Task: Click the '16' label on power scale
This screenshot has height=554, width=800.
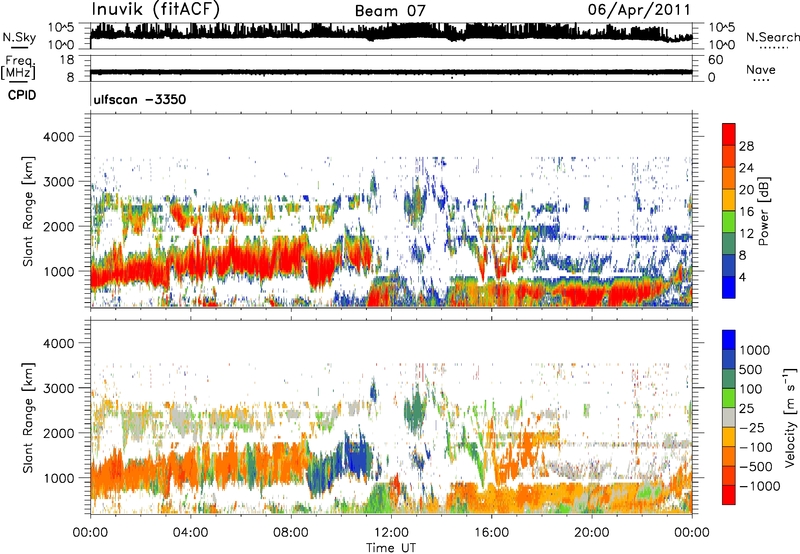Action: click(746, 212)
